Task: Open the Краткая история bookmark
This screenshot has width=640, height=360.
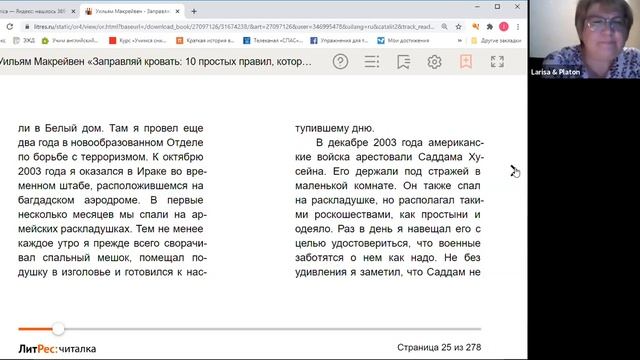Action: (x=205, y=40)
